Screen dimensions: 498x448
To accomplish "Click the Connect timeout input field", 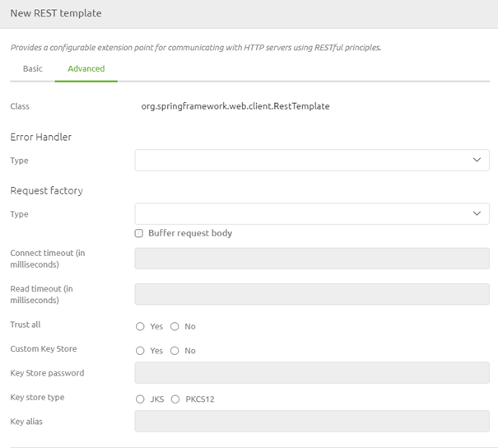I will pyautogui.click(x=312, y=259).
